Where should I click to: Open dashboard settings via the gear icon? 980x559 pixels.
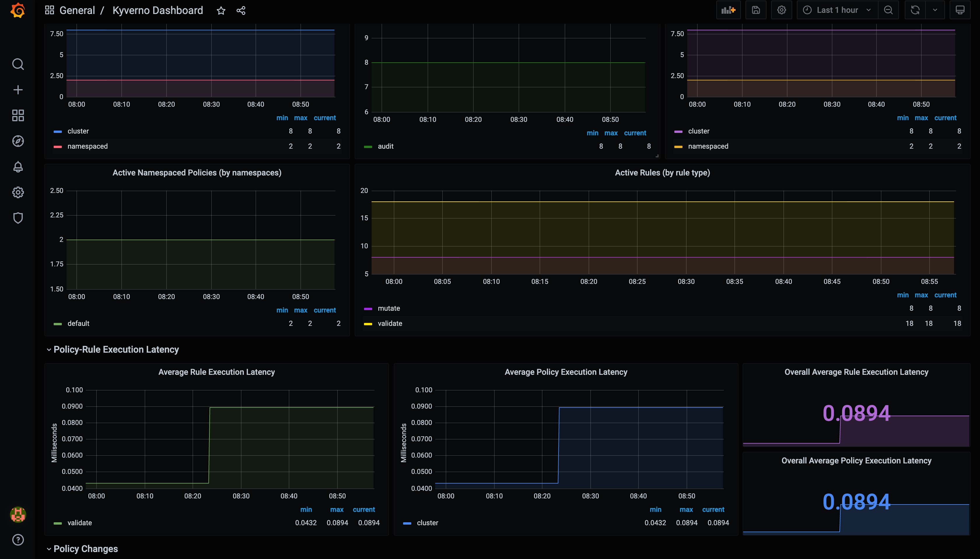coord(781,10)
